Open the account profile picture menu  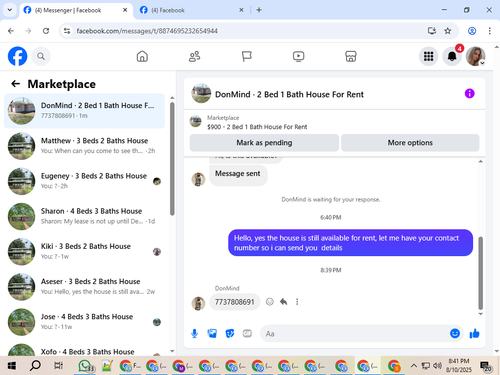tap(475, 56)
